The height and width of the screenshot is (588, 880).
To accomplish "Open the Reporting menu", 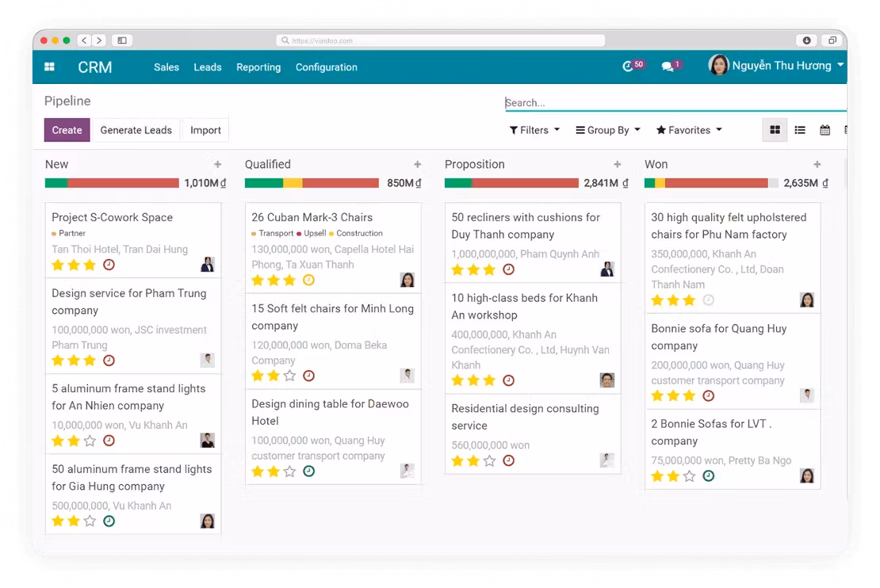I will 258,67.
